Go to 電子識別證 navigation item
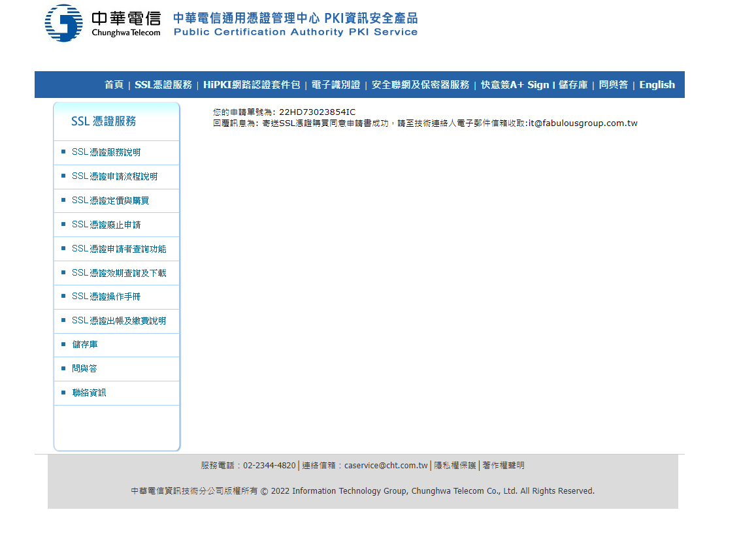Screen dimensions: 756x546 (336, 85)
